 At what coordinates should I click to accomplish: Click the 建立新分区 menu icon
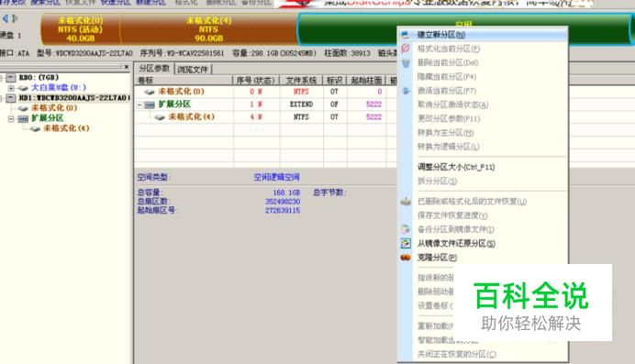[x=406, y=35]
